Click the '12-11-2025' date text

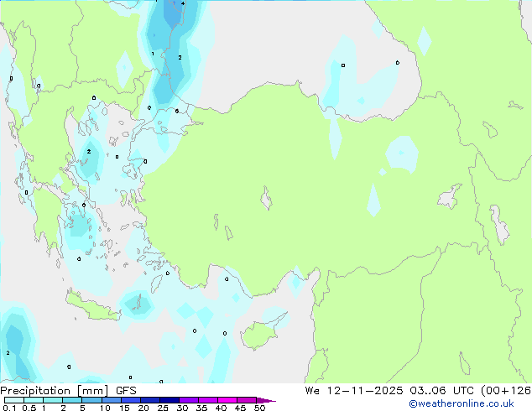pyautogui.click(x=365, y=391)
